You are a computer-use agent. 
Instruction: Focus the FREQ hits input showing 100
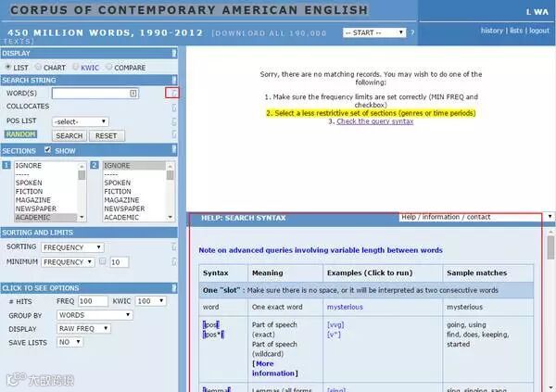tap(93, 301)
